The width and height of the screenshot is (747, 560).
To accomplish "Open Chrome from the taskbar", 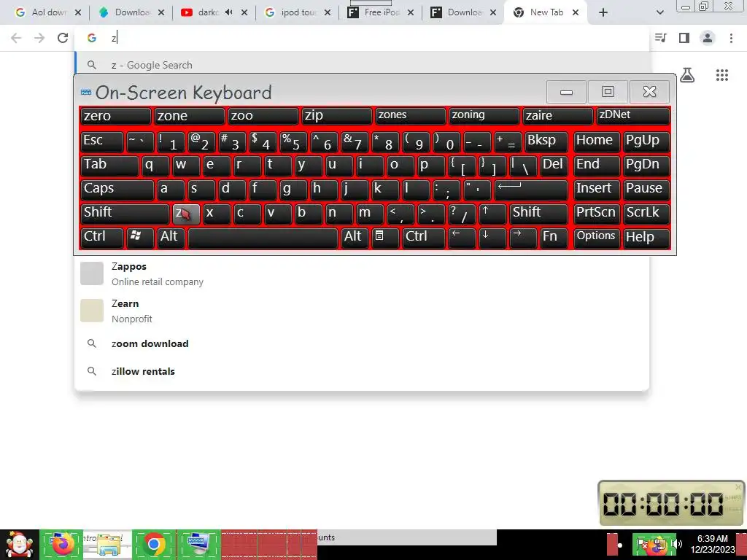I will (153, 544).
